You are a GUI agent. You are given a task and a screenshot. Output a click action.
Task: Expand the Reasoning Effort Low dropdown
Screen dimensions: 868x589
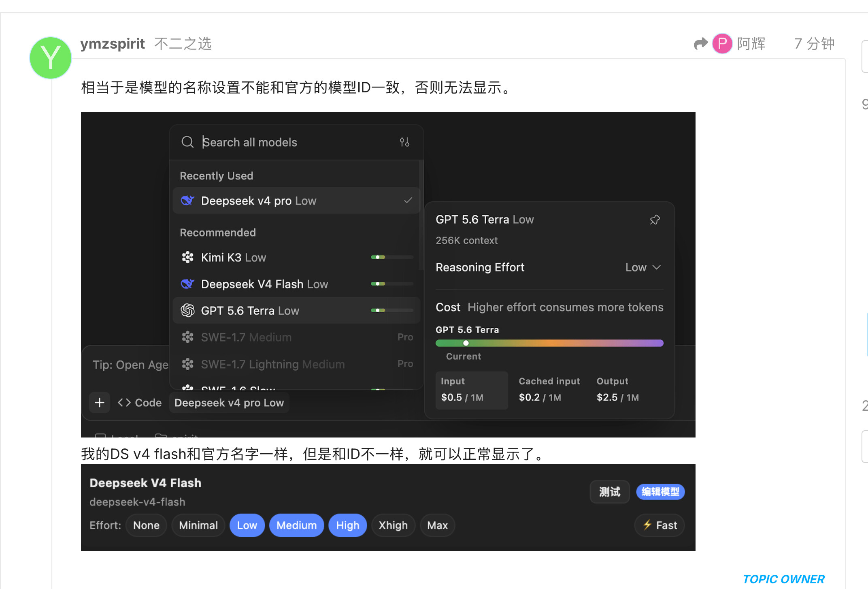pyautogui.click(x=643, y=267)
